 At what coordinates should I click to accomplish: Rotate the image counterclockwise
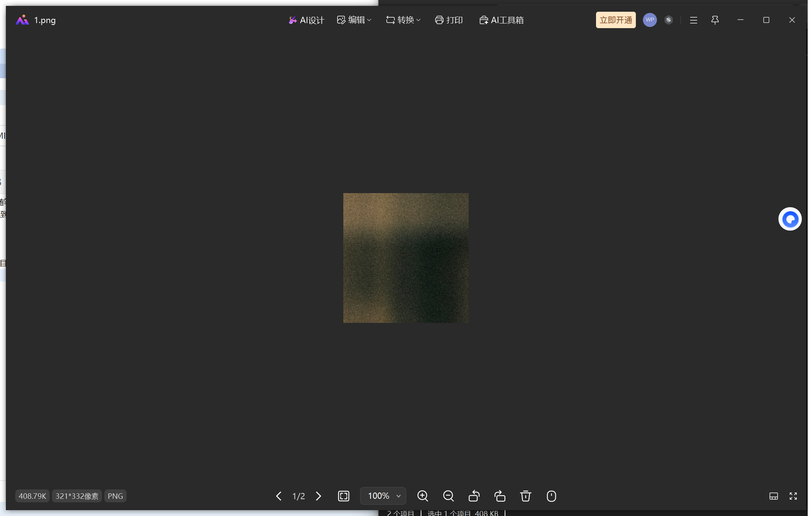(x=474, y=496)
